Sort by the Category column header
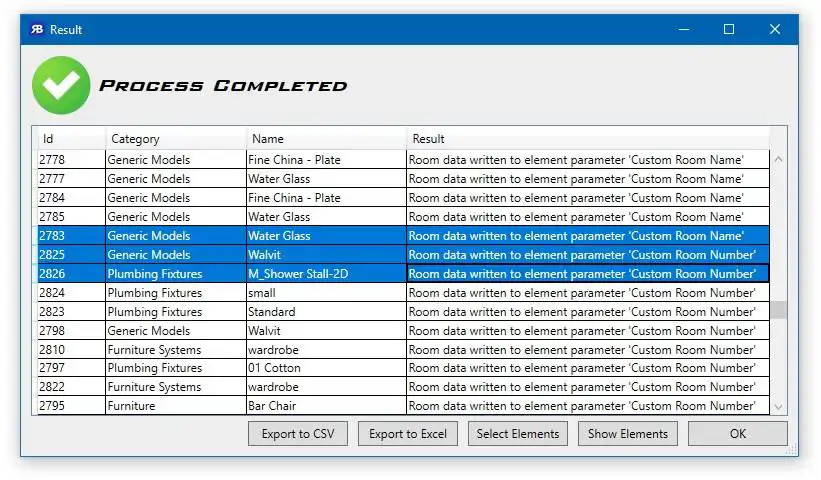821x480 pixels. click(176, 139)
